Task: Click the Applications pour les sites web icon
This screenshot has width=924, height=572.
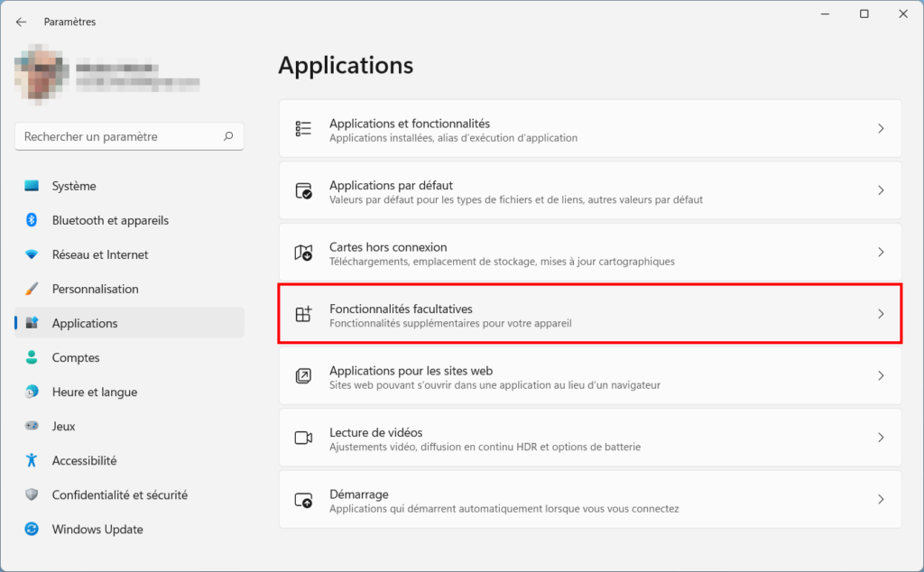Action: (303, 376)
